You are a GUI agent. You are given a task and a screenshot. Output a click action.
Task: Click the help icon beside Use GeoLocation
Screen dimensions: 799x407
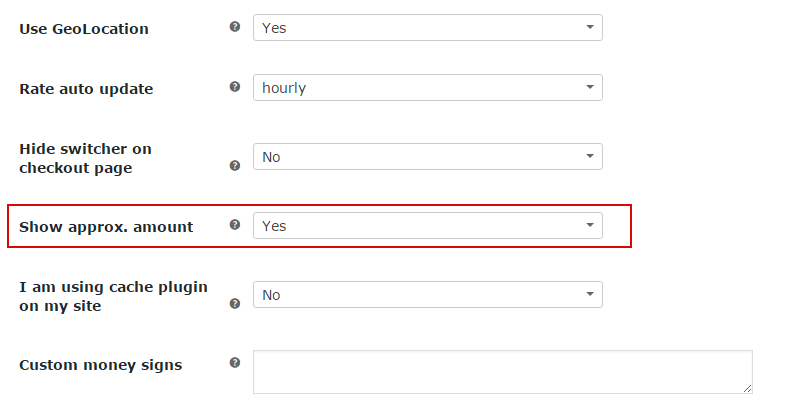235,26
